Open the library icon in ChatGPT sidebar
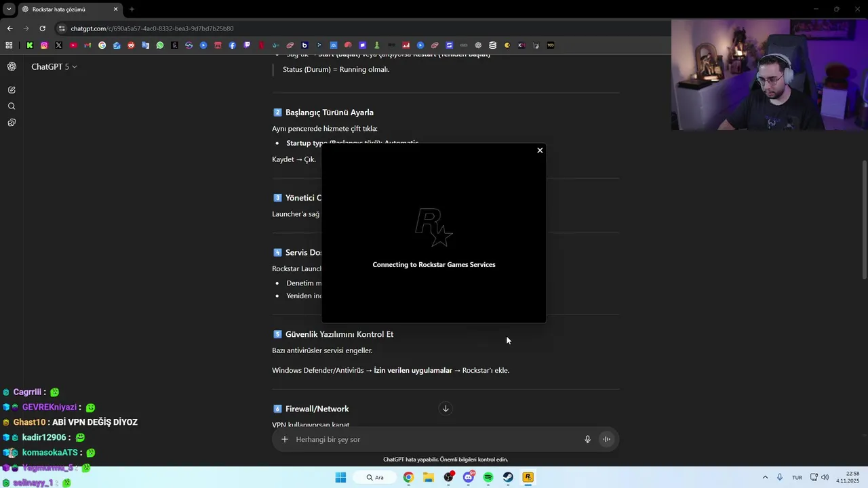 [x=12, y=123]
